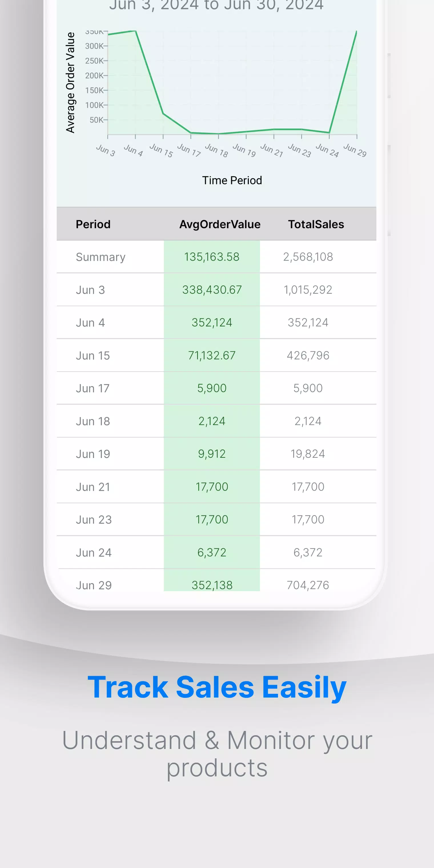Click the TotalSales column header
The image size is (434, 868).
(316, 224)
